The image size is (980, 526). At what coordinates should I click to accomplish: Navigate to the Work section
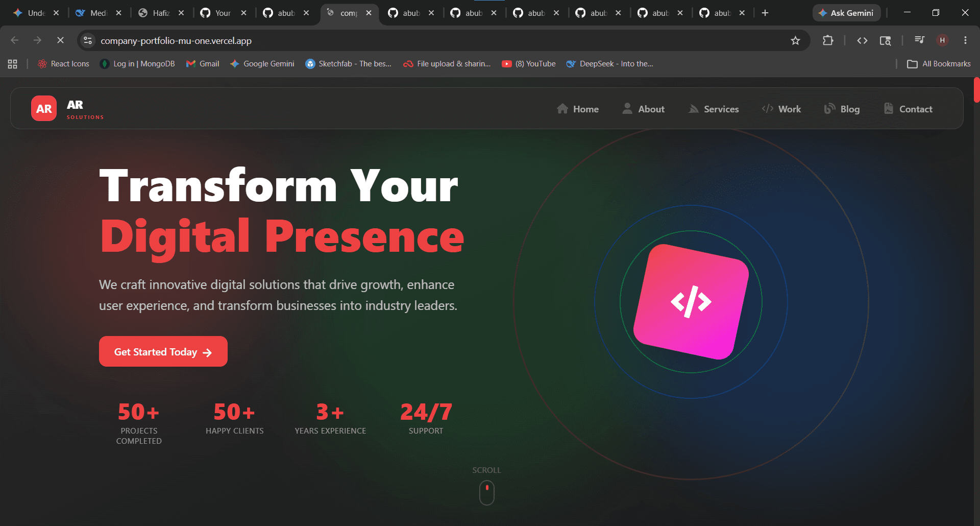(781, 109)
